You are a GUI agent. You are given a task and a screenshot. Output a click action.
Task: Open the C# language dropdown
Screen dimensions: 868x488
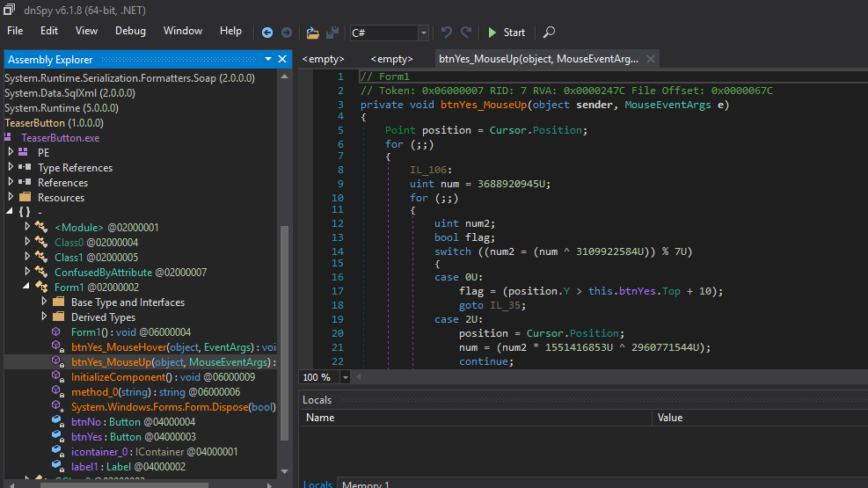point(424,33)
